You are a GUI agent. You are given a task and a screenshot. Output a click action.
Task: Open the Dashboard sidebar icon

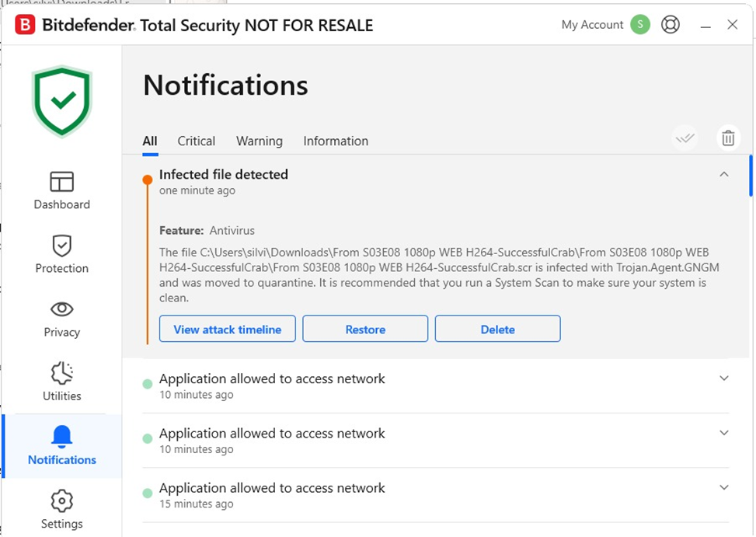coord(61,182)
